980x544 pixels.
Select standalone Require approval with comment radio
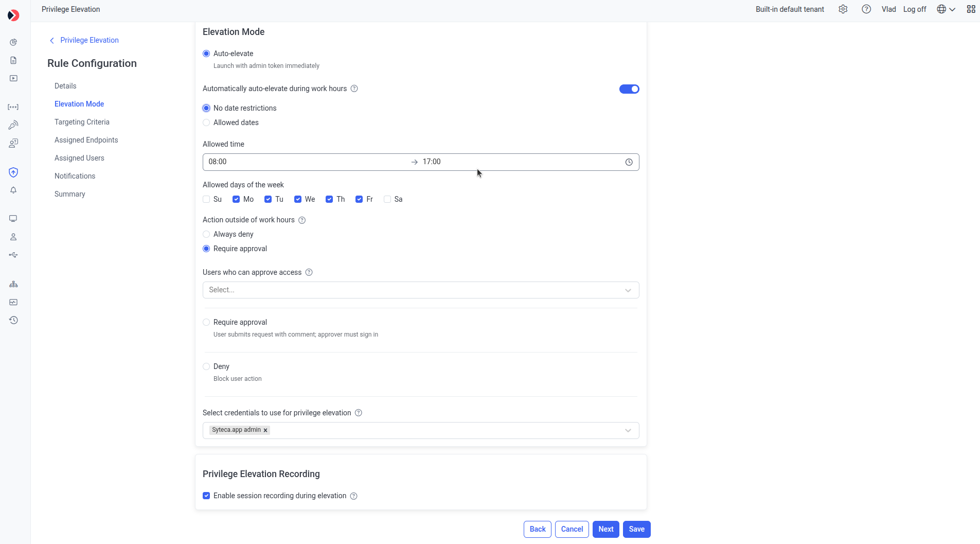point(206,322)
